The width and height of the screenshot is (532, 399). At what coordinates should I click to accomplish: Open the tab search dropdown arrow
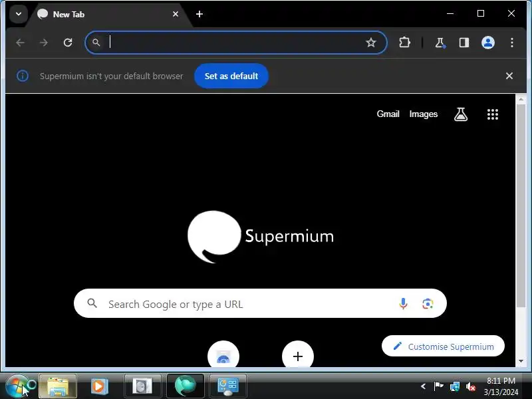pos(19,14)
